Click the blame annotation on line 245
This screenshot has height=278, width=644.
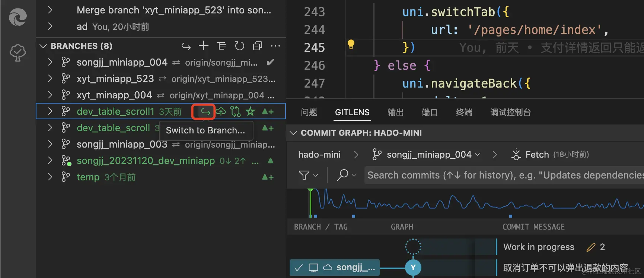(551, 48)
